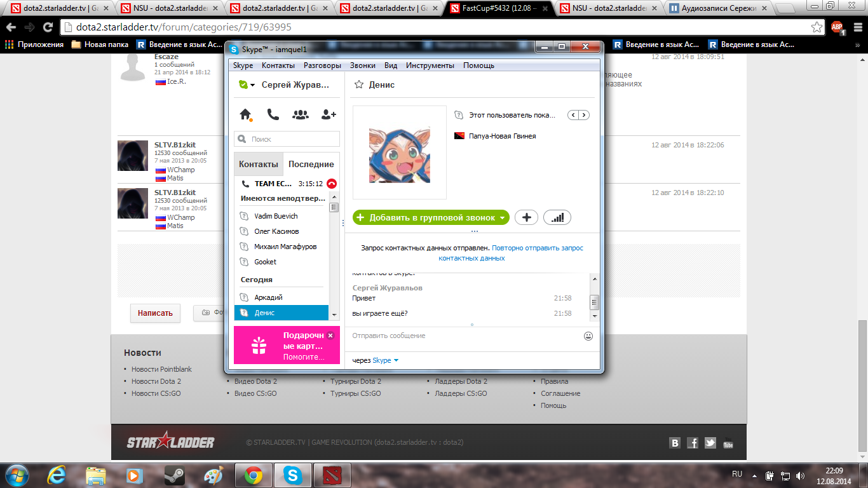This screenshot has height=488, width=868.
Task: Open the Инструменты menu
Action: [x=430, y=65]
